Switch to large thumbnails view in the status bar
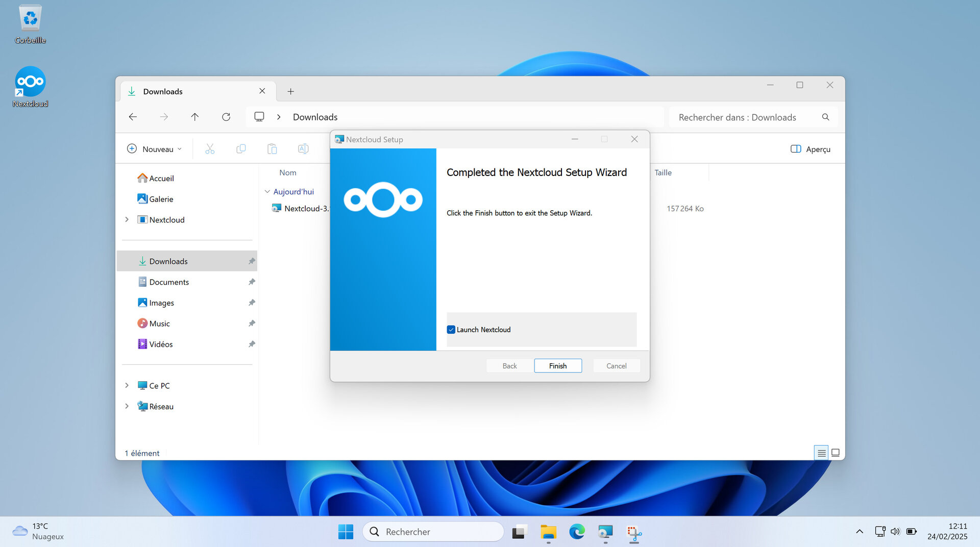This screenshot has width=980, height=547. [x=836, y=453]
